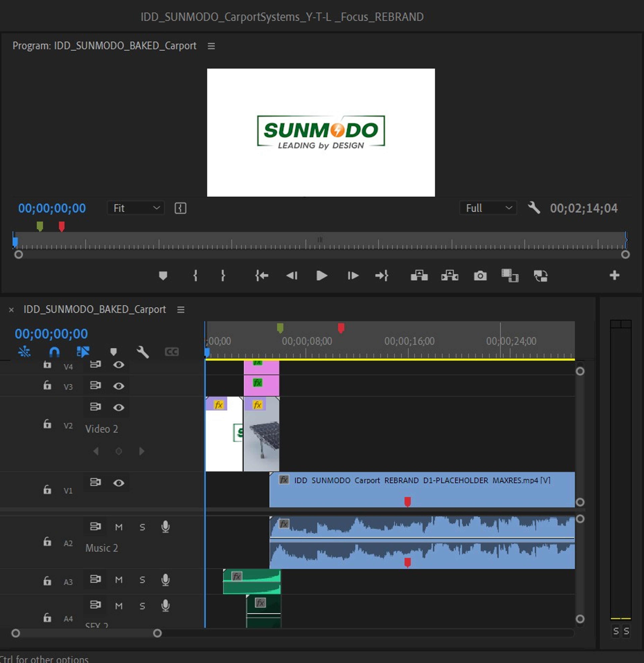Open the Fit zoom level dropdown
The width and height of the screenshot is (644, 663).
point(136,208)
